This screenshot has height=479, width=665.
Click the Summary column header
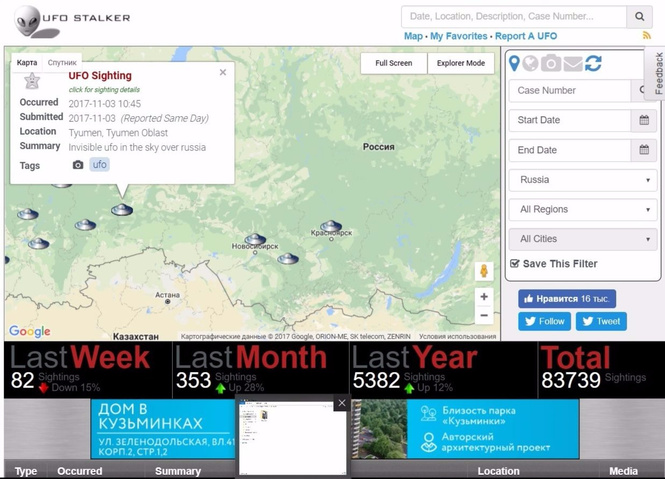coord(178,471)
